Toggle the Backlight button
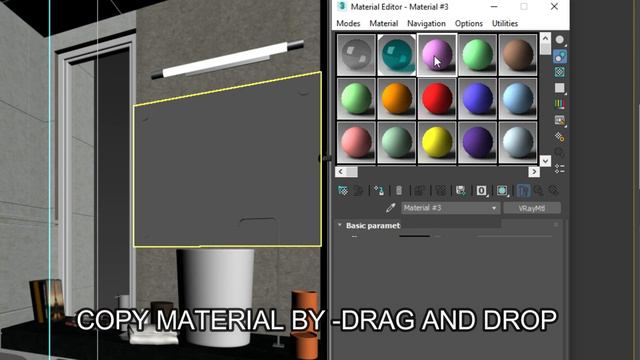This screenshot has height=360, width=640. click(x=560, y=56)
